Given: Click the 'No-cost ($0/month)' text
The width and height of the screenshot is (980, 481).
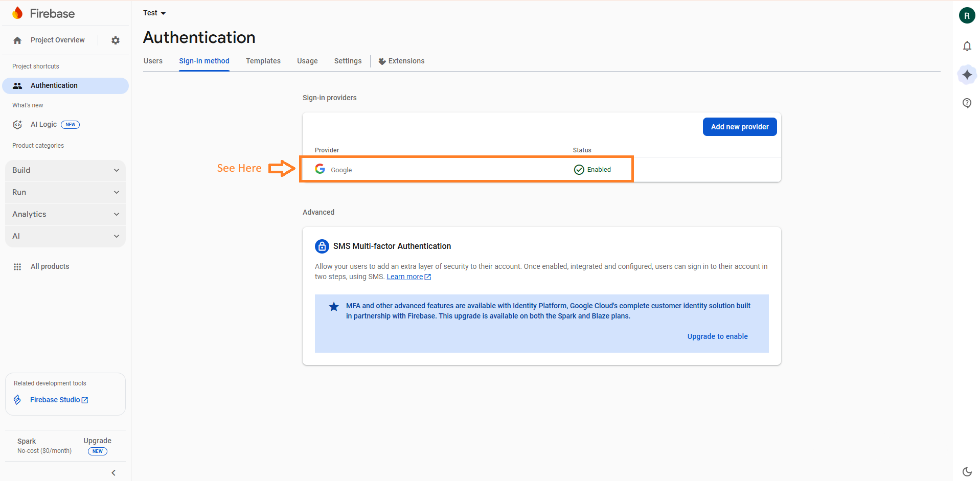Looking at the screenshot, I should 44,451.
